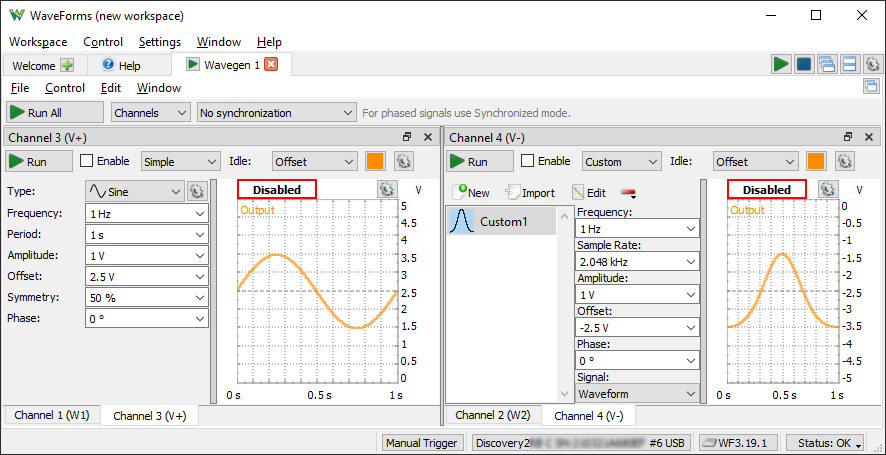Open Channel 4 Sample Rate dropdown
886x455 pixels.
pos(690,261)
